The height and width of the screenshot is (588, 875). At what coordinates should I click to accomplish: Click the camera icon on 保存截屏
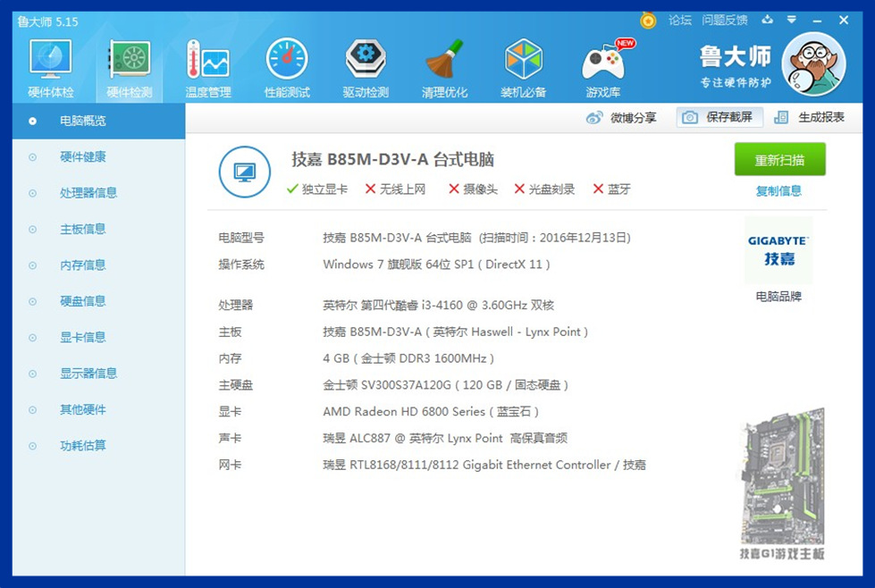pos(690,117)
